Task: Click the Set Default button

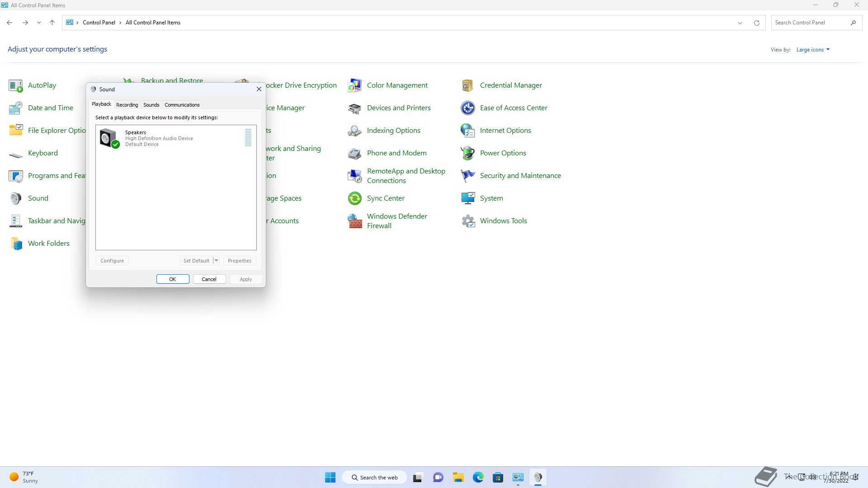Action: click(196, 261)
